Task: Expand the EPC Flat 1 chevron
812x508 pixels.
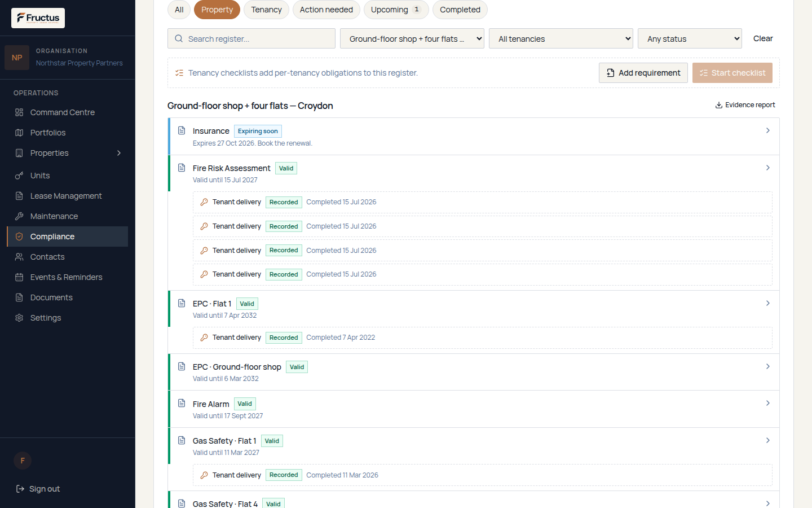Action: 768,303
